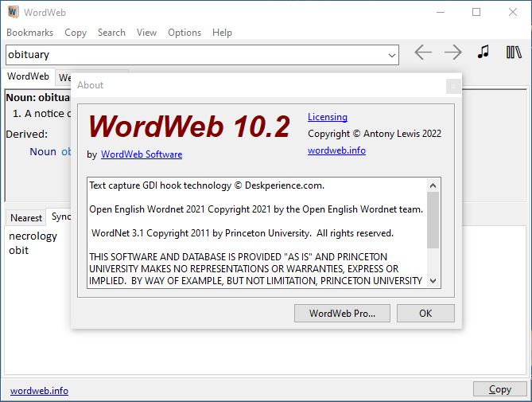Switch to the WordWeb tab

(x=28, y=76)
